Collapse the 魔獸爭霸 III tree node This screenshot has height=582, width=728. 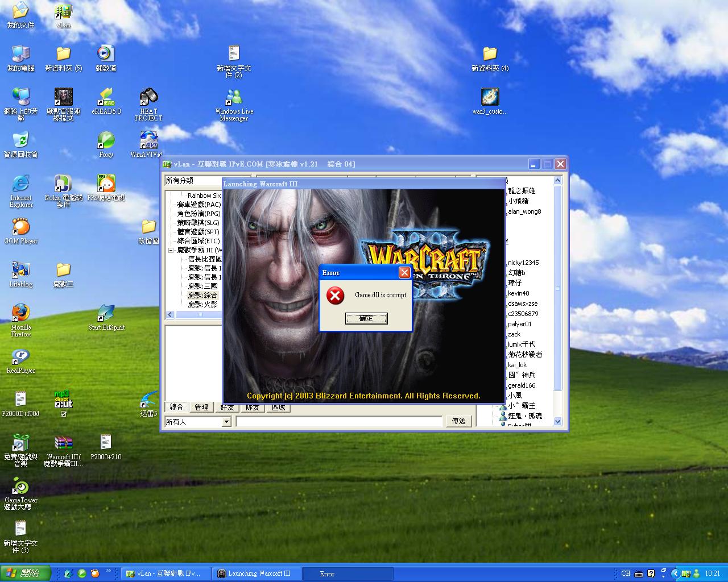171,250
